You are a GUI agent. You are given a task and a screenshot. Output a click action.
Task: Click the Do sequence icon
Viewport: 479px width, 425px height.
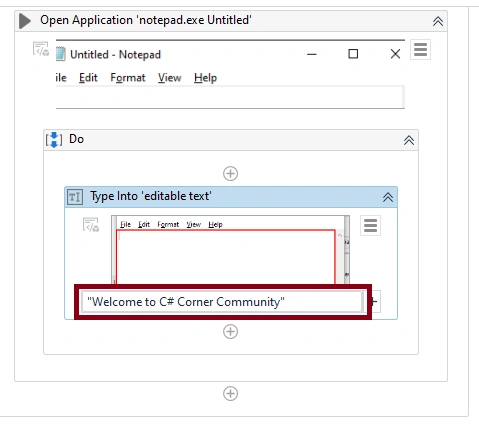click(x=54, y=139)
